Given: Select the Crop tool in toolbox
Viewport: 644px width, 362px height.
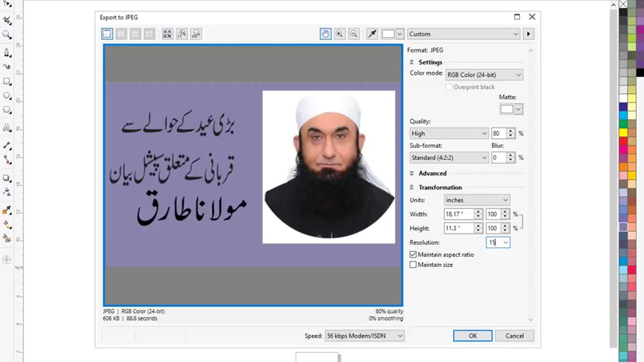Looking at the screenshot, I should click(x=7, y=21).
